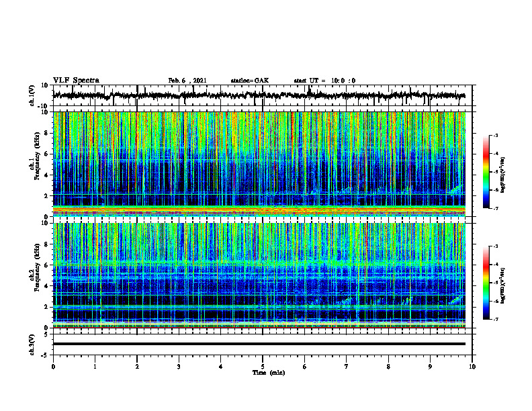
Task: Click the 5 tick on ch.3(V) axis
Action: pyautogui.click(x=47, y=334)
